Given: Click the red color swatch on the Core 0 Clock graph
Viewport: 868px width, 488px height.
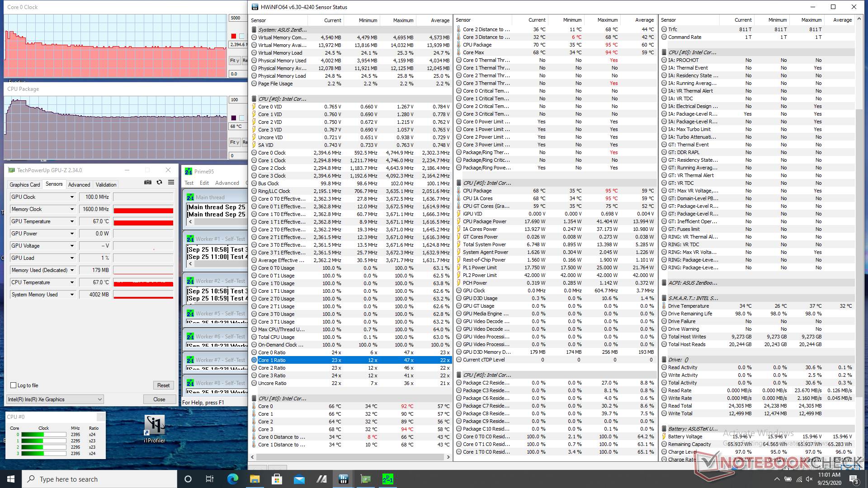Looking at the screenshot, I should 233,36.
